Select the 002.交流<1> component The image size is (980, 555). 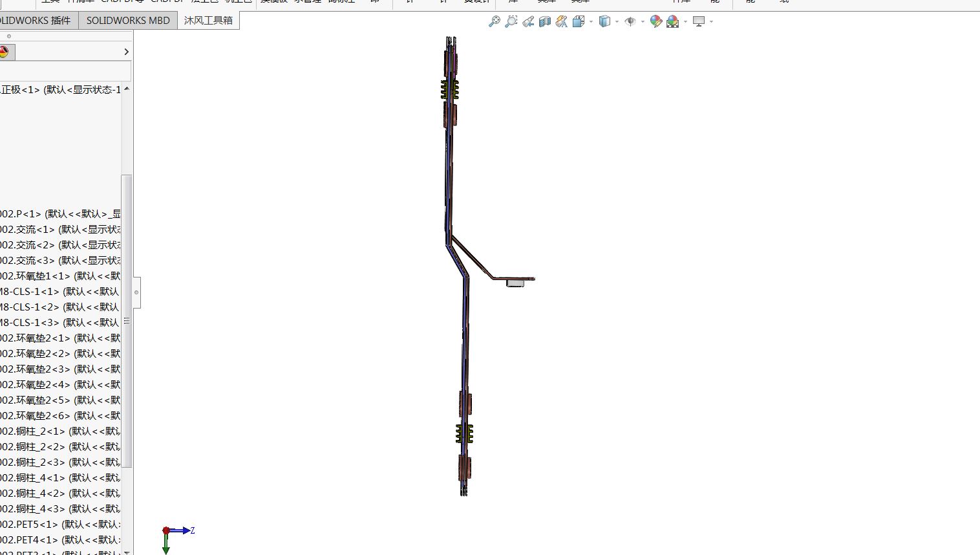click(x=61, y=229)
